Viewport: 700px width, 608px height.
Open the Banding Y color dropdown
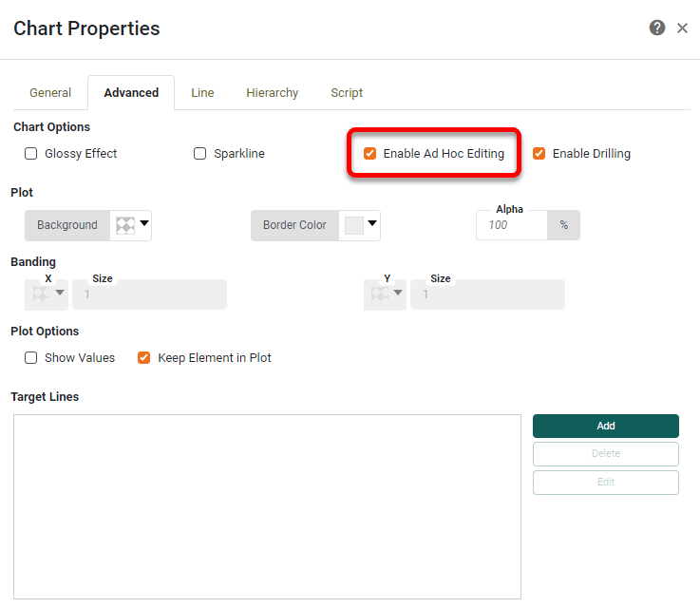click(399, 294)
